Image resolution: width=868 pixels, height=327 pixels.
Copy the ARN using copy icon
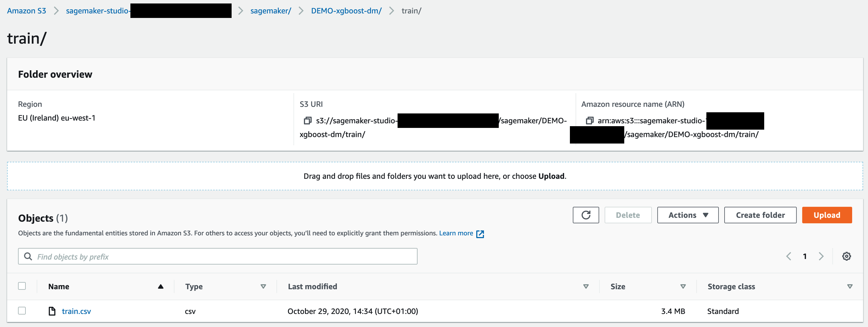pos(589,120)
